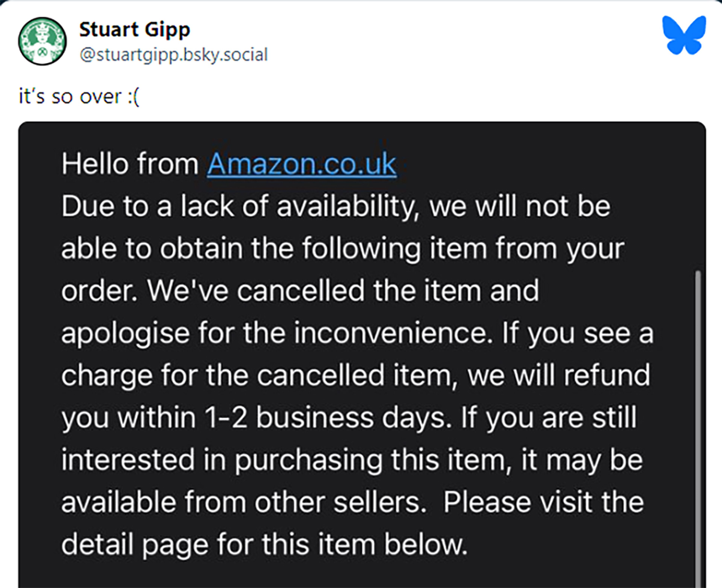Open the @stuartgipp.bsky.social handle link
Viewport: 722px width, 588px height.
[174, 55]
